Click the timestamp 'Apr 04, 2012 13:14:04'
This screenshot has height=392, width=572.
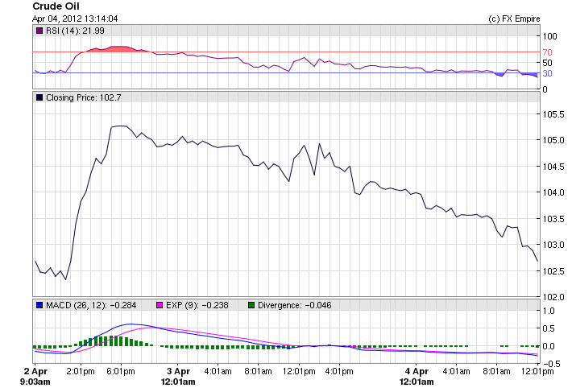click(75, 19)
